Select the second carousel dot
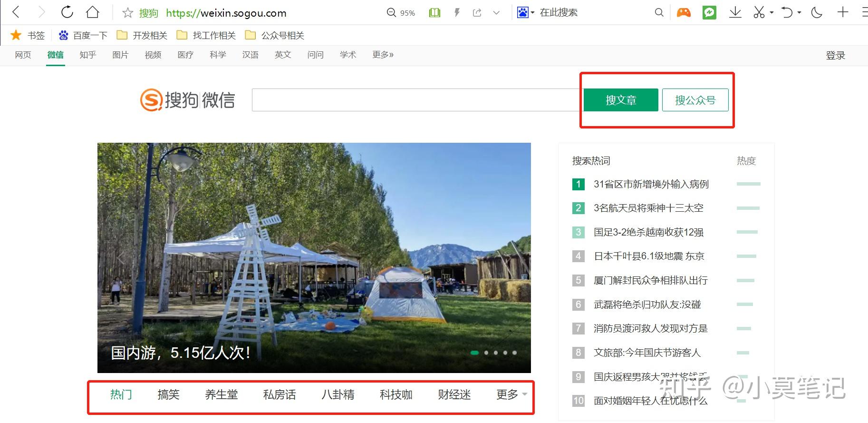This screenshot has width=868, height=423. 486,353
